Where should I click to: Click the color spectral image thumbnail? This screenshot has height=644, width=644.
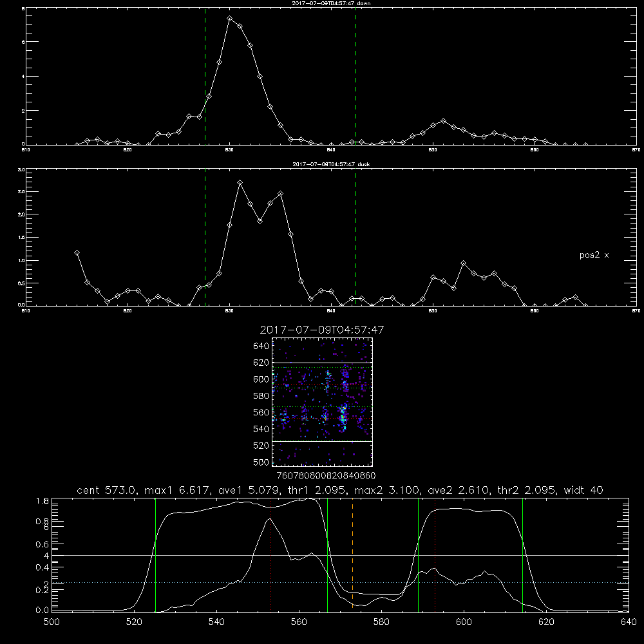[322, 402]
